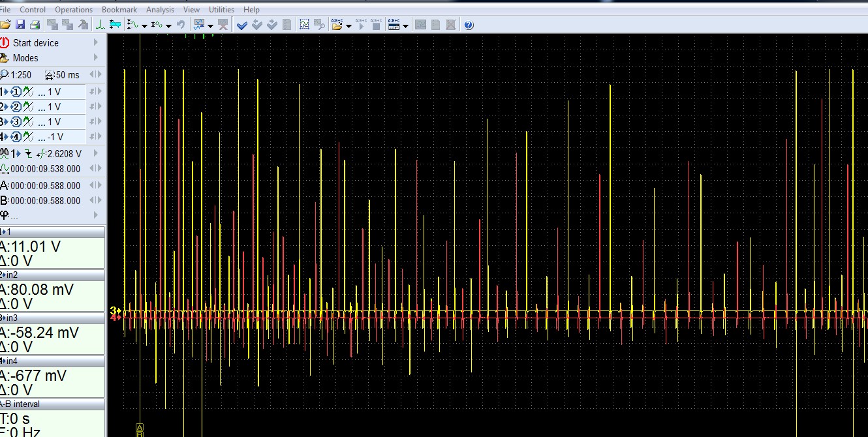The height and width of the screenshot is (437, 868).
Task: Click the dashed selection frame waveform icon
Action: tap(304, 25)
